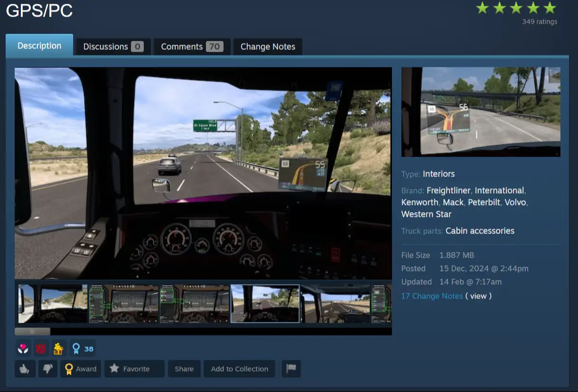Open the Change Notes tab
Image resolution: width=578 pixels, height=392 pixels.
[268, 47]
